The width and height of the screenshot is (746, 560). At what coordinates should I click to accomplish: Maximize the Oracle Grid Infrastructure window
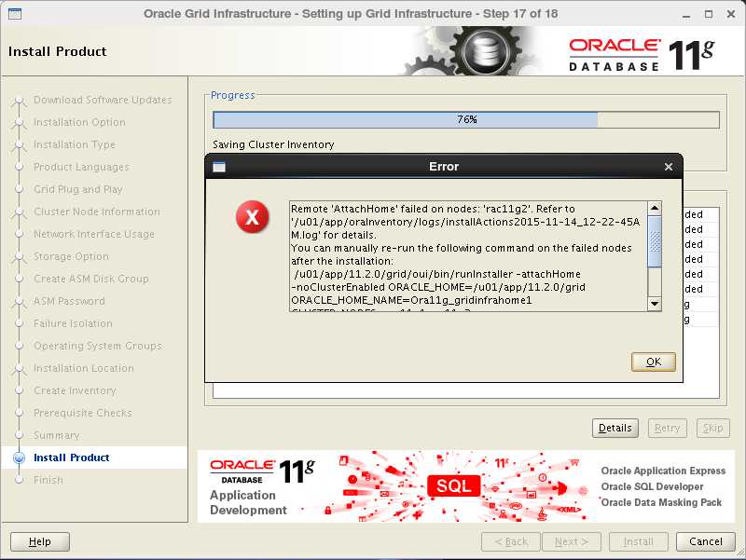709,14
